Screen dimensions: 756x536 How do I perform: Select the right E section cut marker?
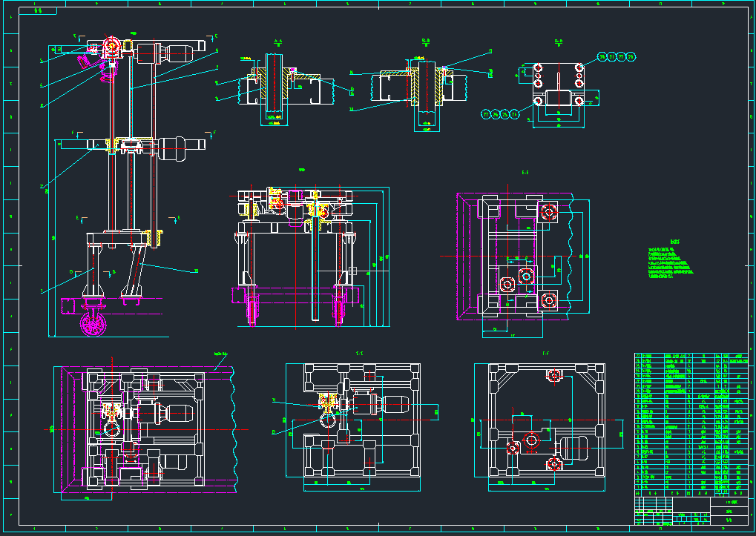pos(174,219)
